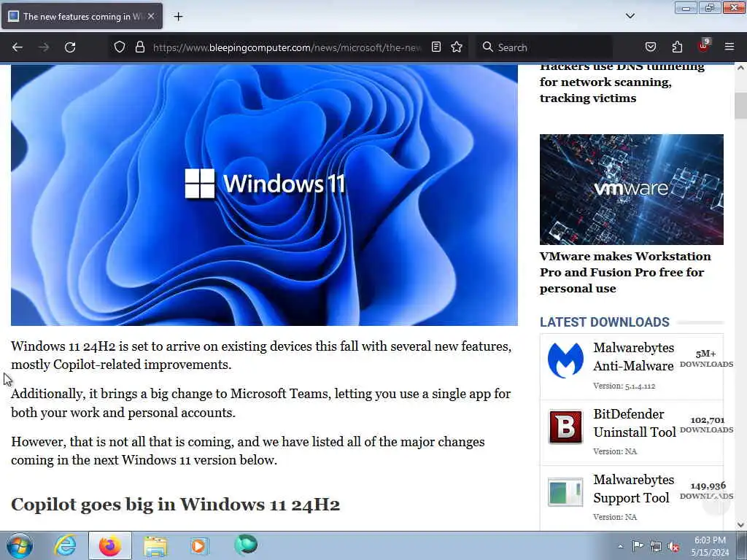Image resolution: width=747 pixels, height=560 pixels.
Task: Click the Windows 11 hero image
Action: (264, 195)
